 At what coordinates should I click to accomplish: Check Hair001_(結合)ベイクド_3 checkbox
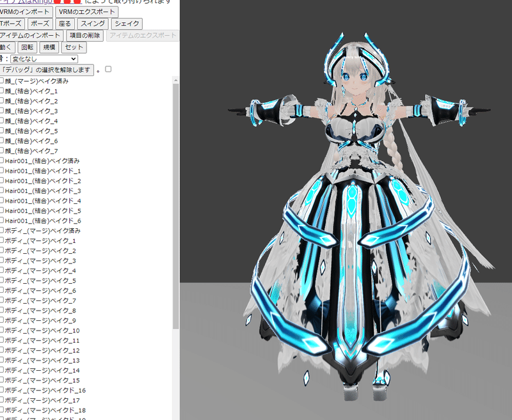(x=1, y=191)
